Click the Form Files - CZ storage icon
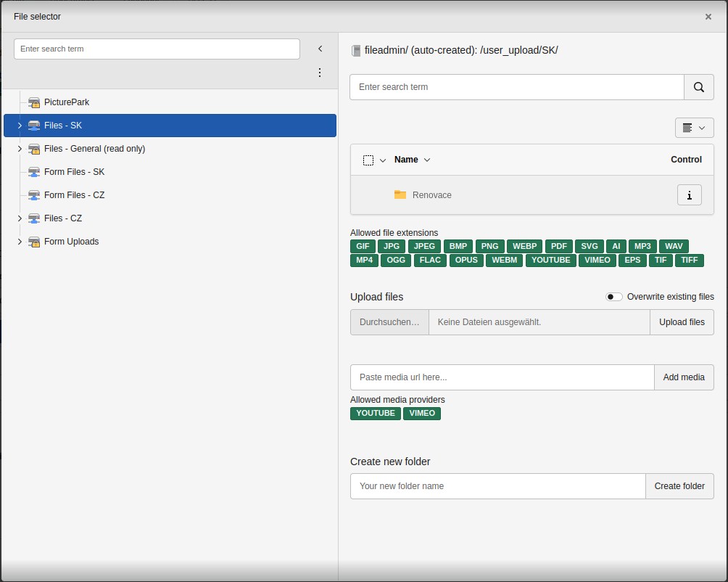This screenshot has width=728, height=582. [34, 195]
